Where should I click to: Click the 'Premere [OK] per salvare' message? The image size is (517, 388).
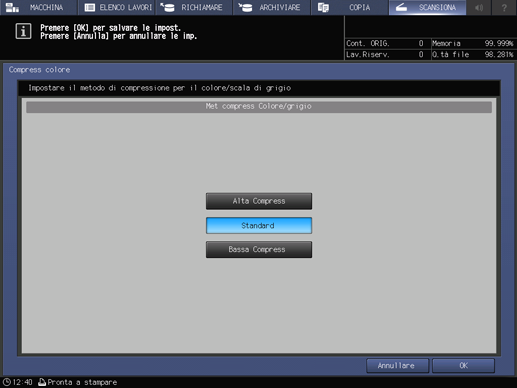(110, 28)
